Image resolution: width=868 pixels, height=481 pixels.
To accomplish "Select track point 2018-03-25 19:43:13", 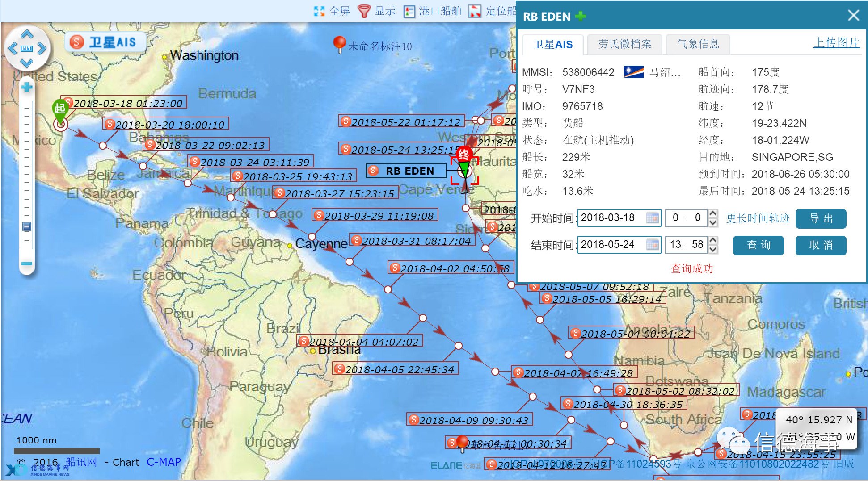I will 294,176.
